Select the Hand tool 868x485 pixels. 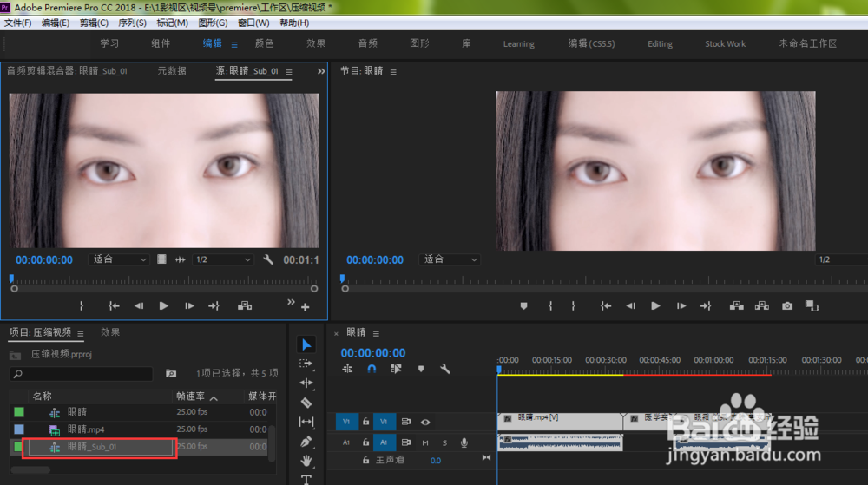pos(306,460)
